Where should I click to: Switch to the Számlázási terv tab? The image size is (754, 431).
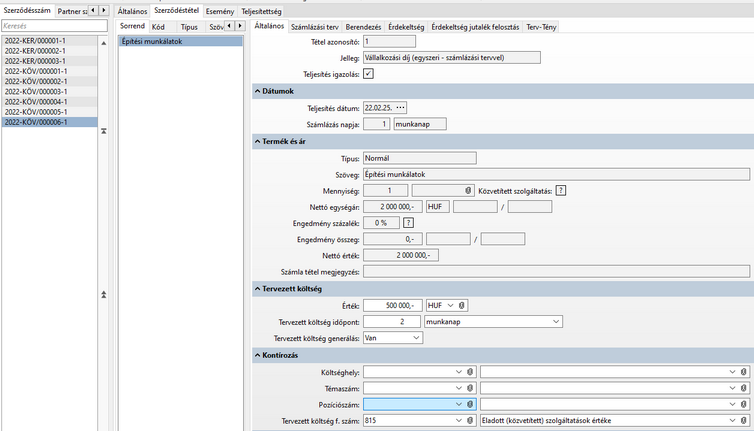[314, 27]
